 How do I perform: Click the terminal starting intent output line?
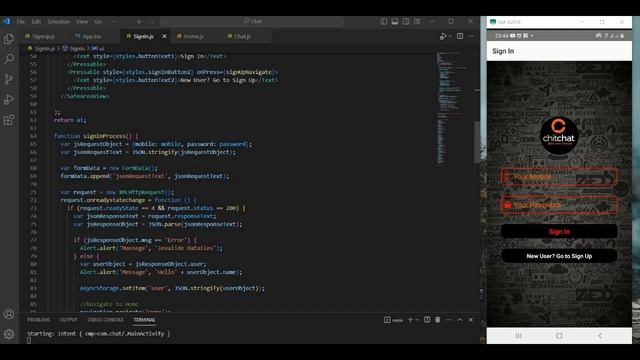pos(98,334)
